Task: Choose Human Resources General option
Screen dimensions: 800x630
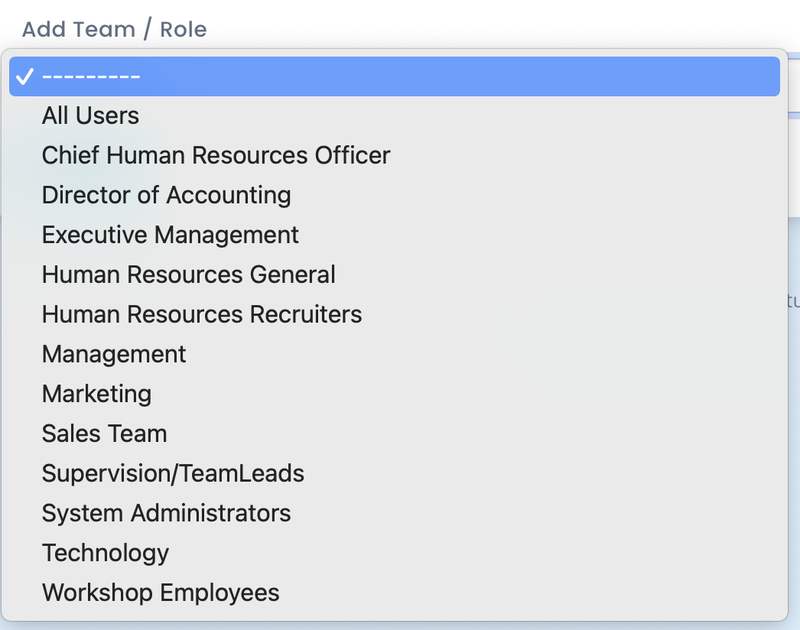Action: point(188,275)
